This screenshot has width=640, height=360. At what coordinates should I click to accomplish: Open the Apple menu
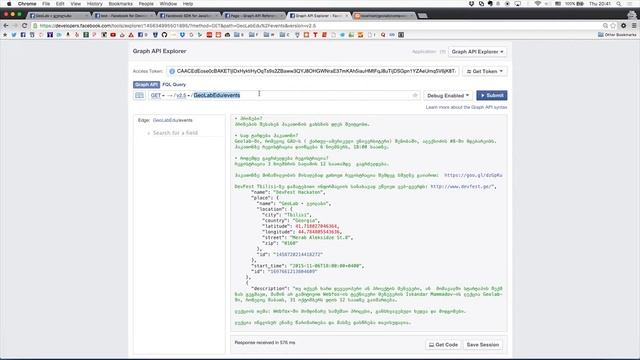[x=9, y=4]
